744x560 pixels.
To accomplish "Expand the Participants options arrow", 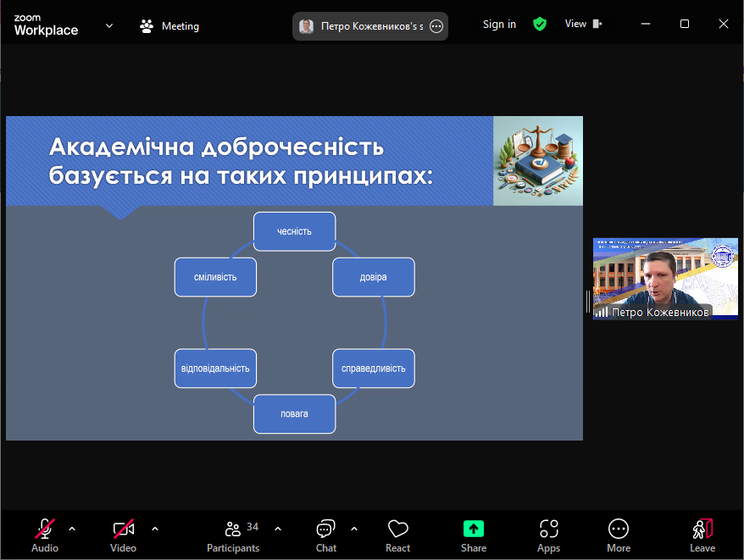I will point(278,529).
